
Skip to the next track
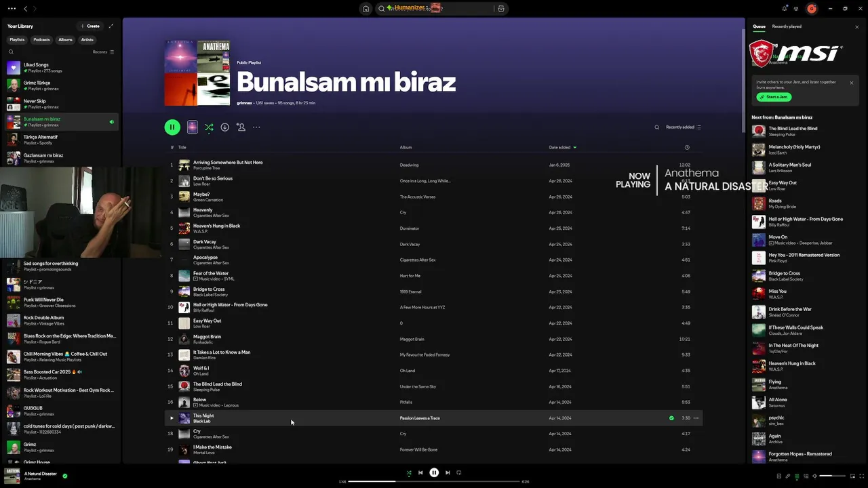pyautogui.click(x=448, y=472)
